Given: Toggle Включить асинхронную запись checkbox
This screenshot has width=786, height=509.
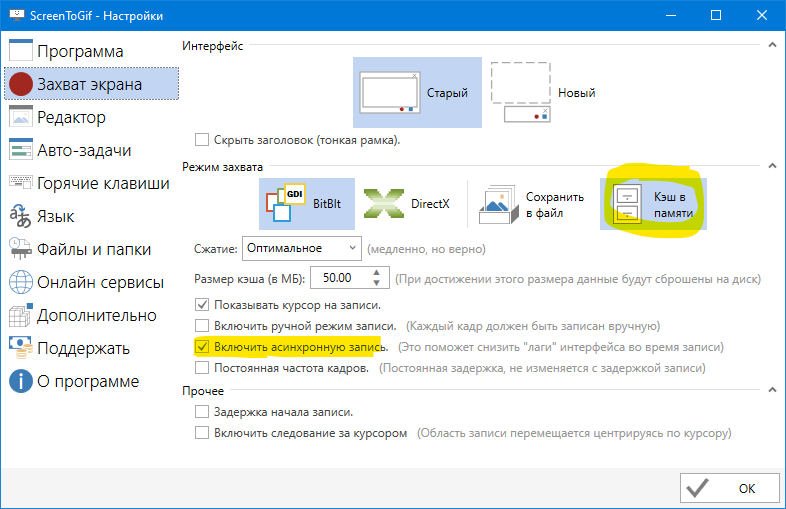Looking at the screenshot, I should pos(202,347).
